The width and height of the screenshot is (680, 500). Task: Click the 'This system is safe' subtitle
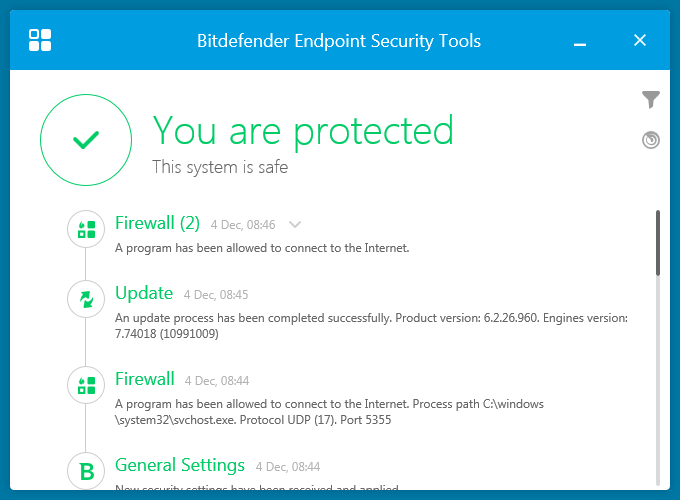tap(220, 167)
